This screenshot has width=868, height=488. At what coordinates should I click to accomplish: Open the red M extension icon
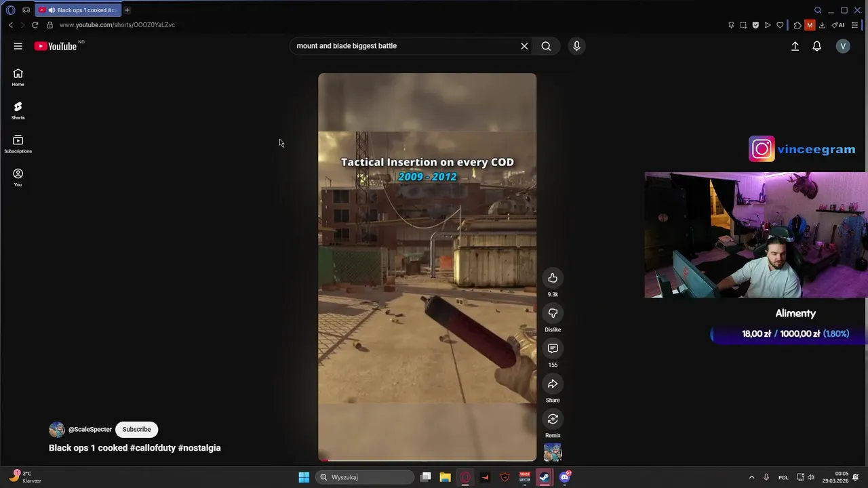(810, 25)
